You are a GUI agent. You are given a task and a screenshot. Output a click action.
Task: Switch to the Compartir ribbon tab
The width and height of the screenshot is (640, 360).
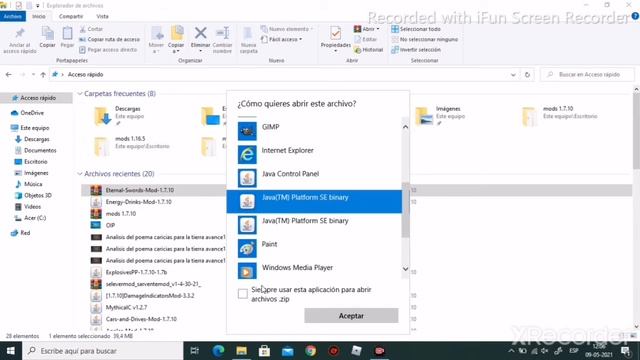tap(71, 16)
